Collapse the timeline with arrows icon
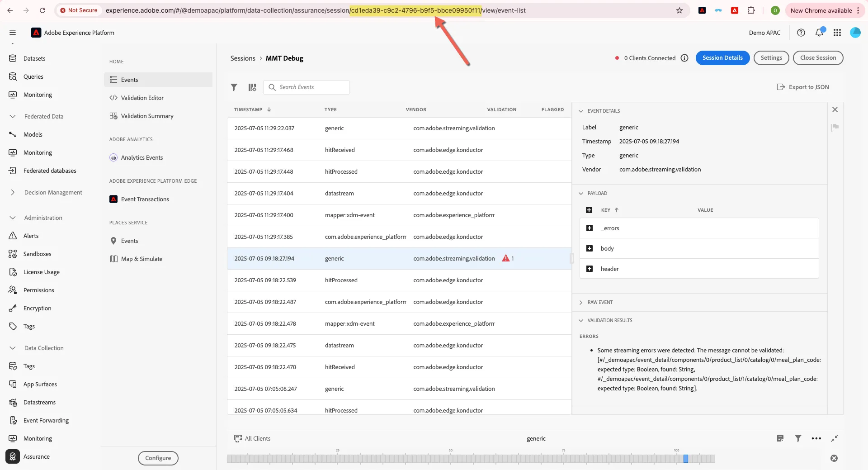 [x=835, y=438]
